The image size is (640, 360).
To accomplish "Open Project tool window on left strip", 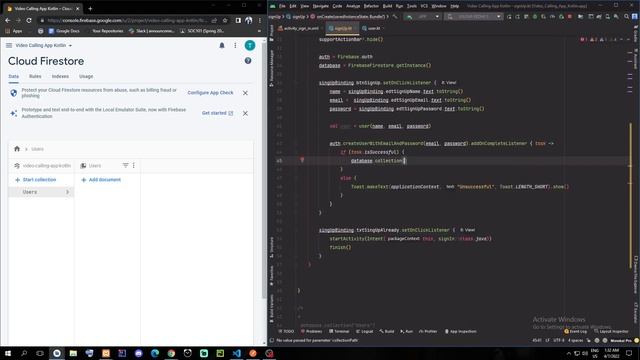I will 271,32.
